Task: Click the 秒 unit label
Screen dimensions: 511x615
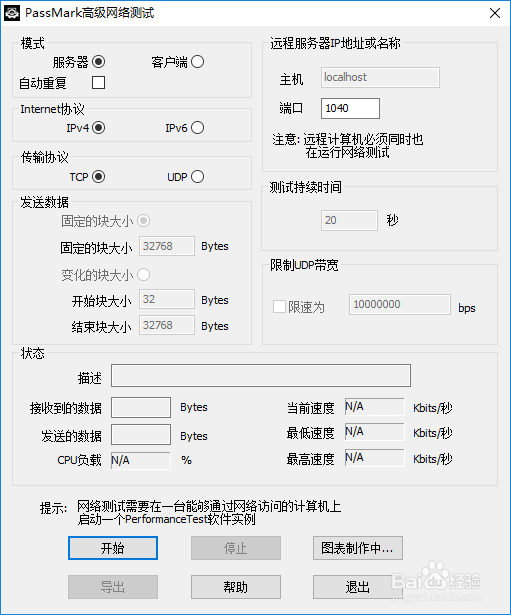Action: 392,220
